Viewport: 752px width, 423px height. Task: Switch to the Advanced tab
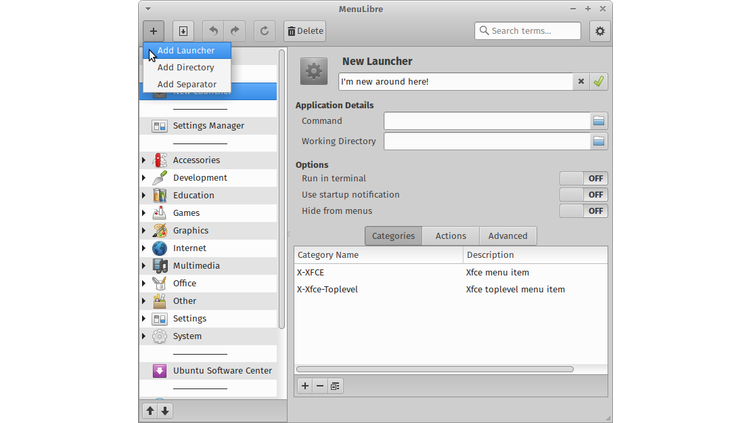click(x=507, y=236)
